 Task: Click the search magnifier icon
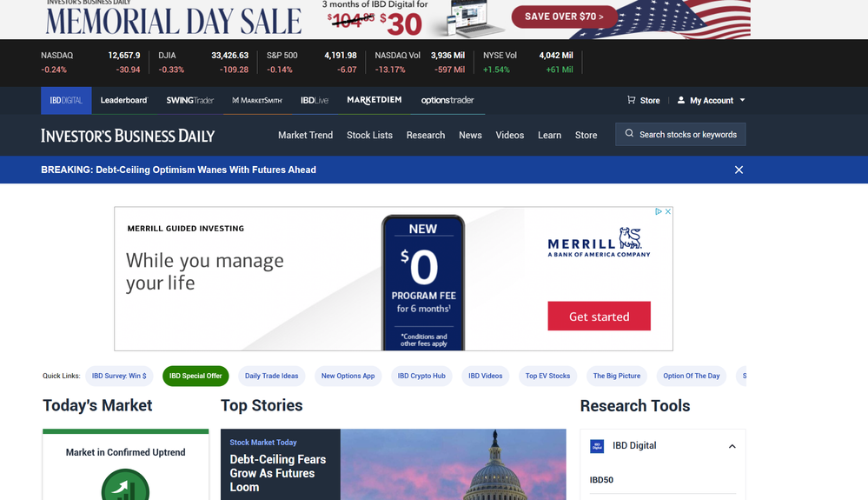coord(629,133)
